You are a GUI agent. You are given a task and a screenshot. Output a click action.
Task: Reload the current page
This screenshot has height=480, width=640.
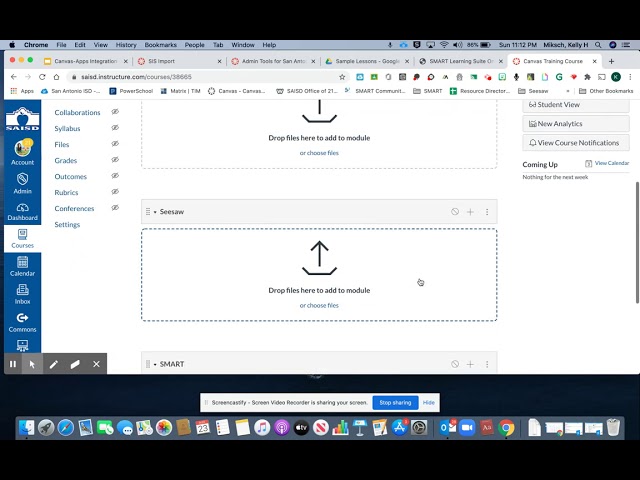tap(42, 77)
